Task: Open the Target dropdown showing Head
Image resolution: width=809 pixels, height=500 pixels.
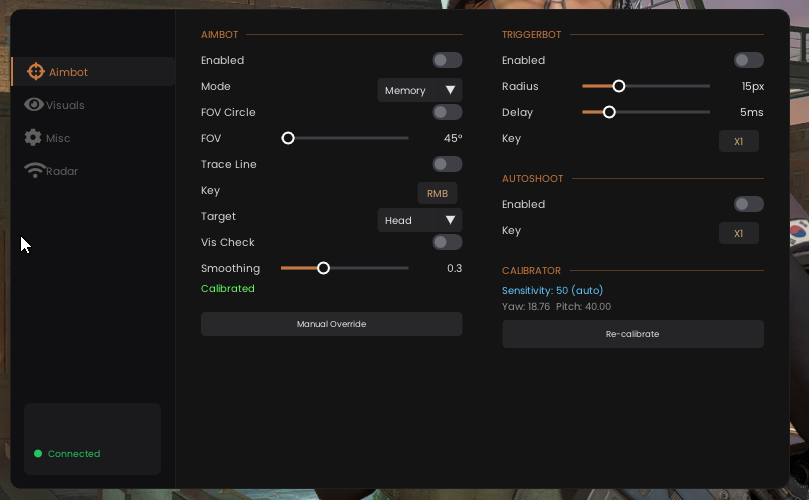Action: click(x=420, y=220)
